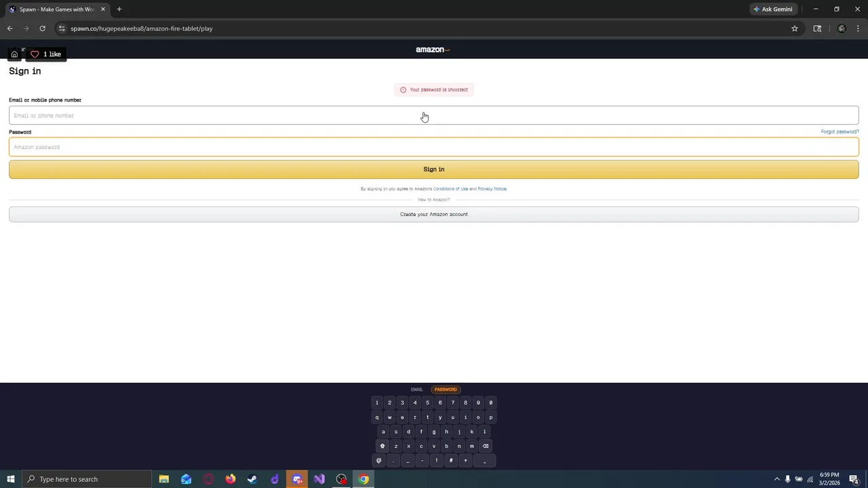Open the Privacy Notice link
The width and height of the screenshot is (868, 488).
492,189
